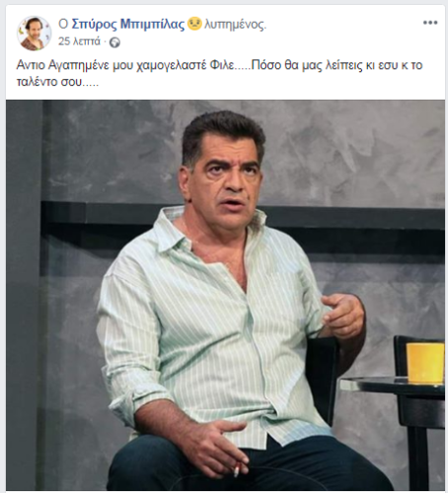Open the Σπύρος Μπιμπίλας profile name link

pos(128,24)
